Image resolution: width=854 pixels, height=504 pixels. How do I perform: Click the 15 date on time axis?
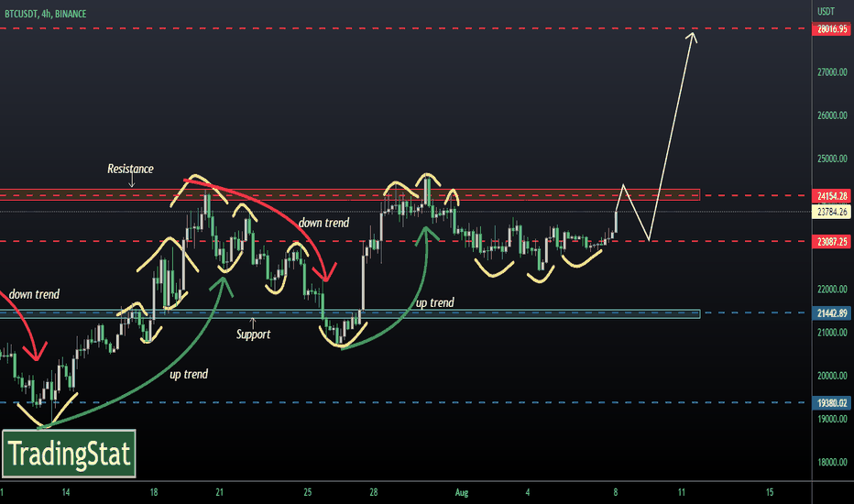[x=770, y=492]
